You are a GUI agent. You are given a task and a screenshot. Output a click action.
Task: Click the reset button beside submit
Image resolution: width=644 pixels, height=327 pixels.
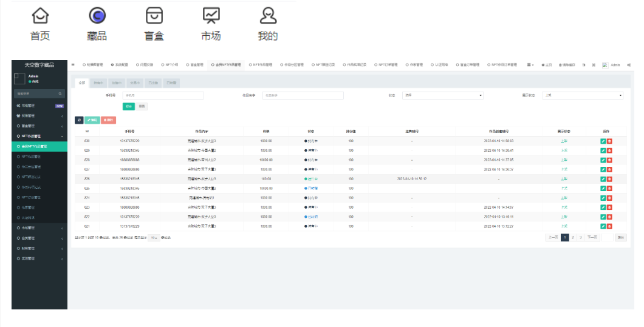pyautogui.click(x=142, y=106)
